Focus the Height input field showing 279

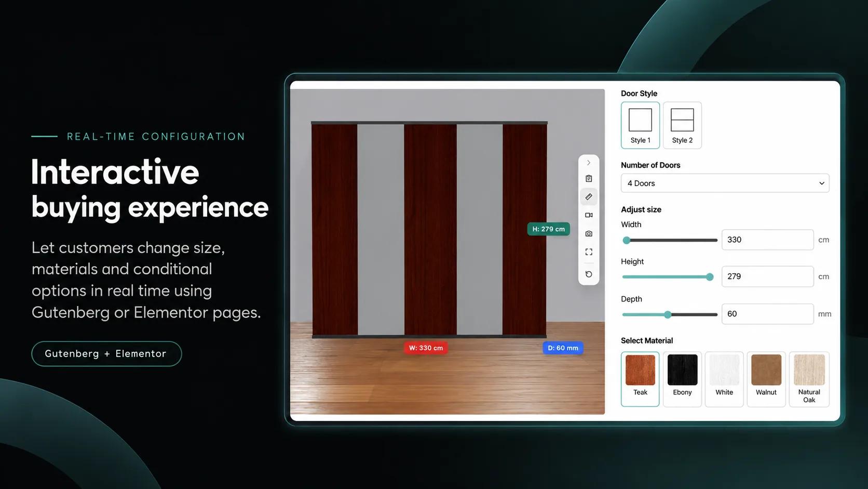[767, 276]
